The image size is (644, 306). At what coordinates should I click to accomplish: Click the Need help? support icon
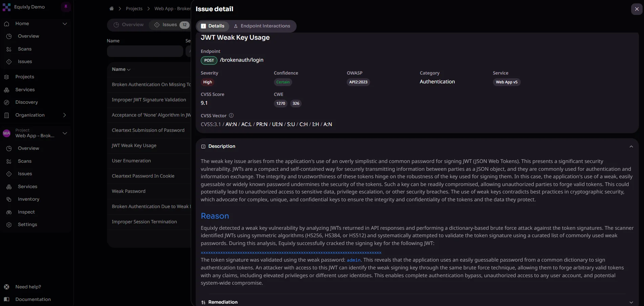pyautogui.click(x=6, y=287)
